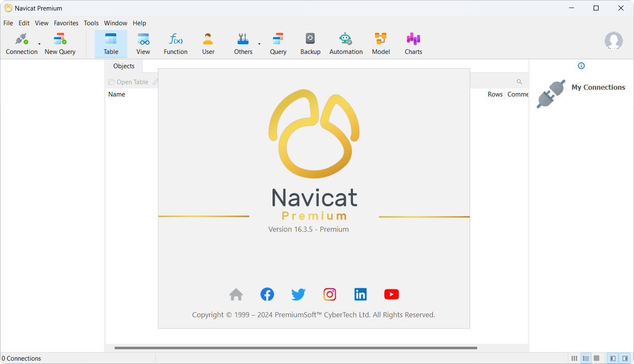This screenshot has height=364, width=634.
Task: Open the File menu
Action: [8, 23]
